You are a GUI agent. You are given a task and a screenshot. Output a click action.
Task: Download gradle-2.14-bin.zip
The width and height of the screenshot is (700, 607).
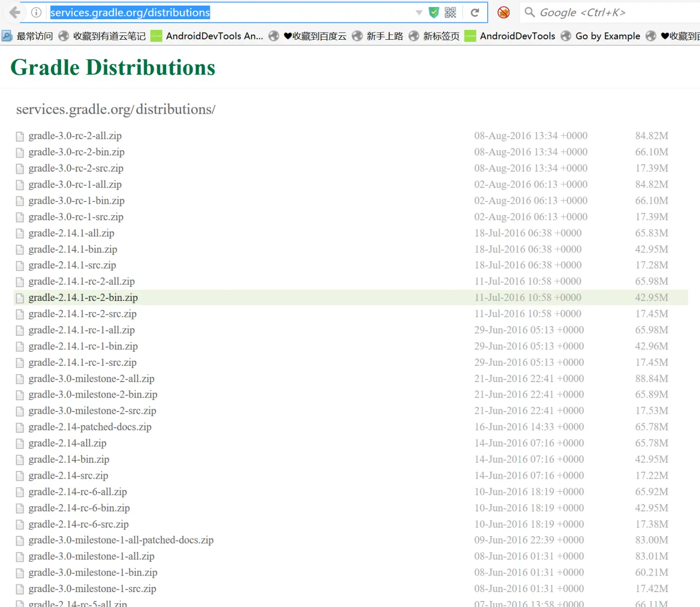point(69,460)
